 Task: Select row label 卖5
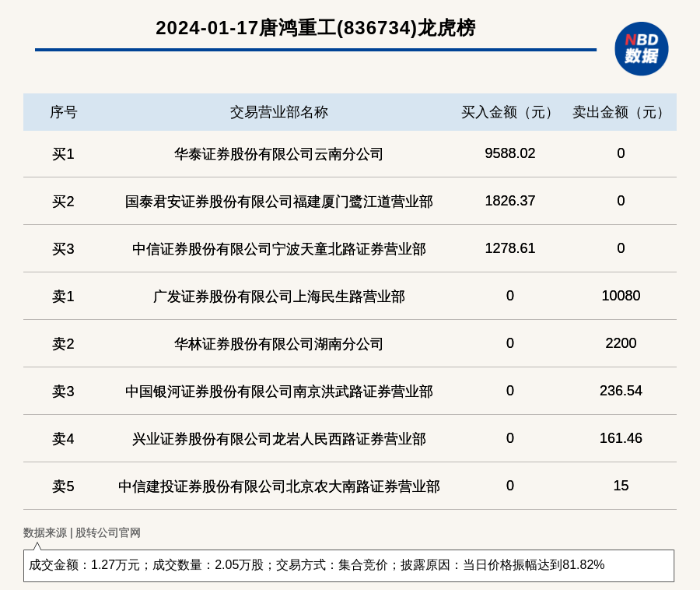click(x=63, y=486)
